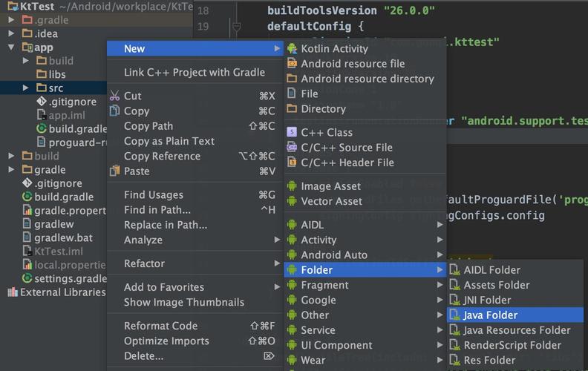The image size is (588, 371).
Task: Click the JNI Folder icon
Action: 455,300
